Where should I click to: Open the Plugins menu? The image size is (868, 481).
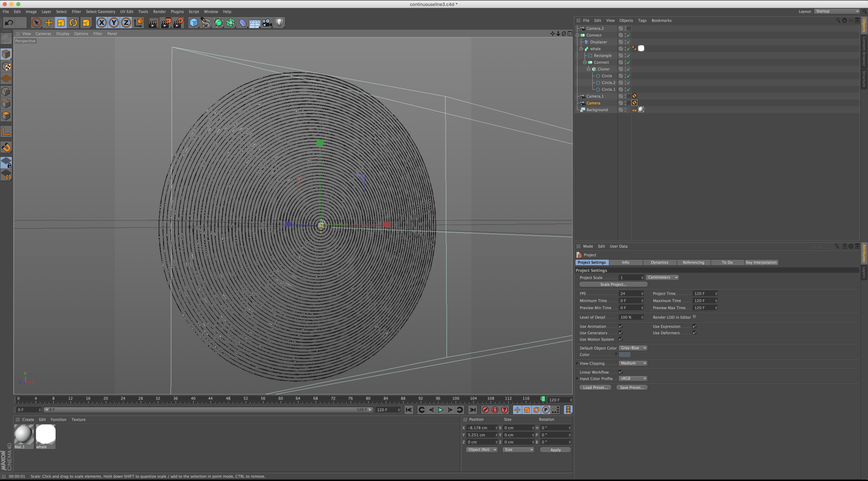(x=177, y=11)
